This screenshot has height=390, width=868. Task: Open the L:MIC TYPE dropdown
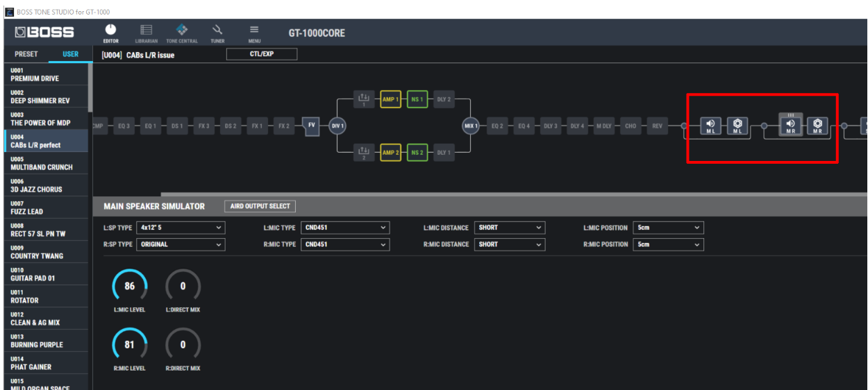point(345,228)
